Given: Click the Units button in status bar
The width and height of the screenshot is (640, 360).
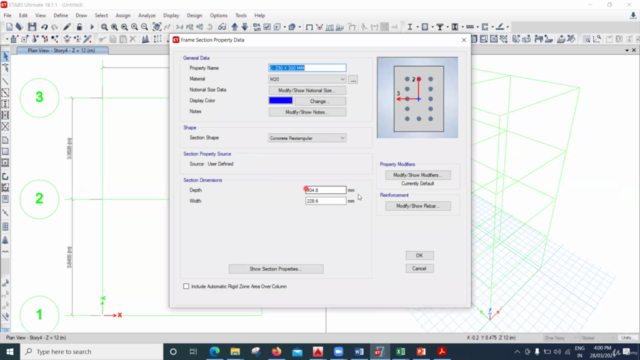Looking at the screenshot, I should 627,338.
